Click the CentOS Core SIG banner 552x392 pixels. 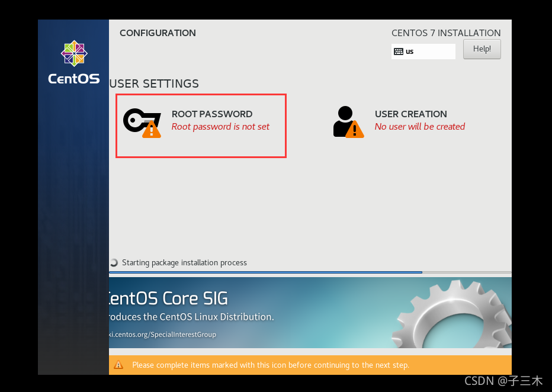pos(310,313)
